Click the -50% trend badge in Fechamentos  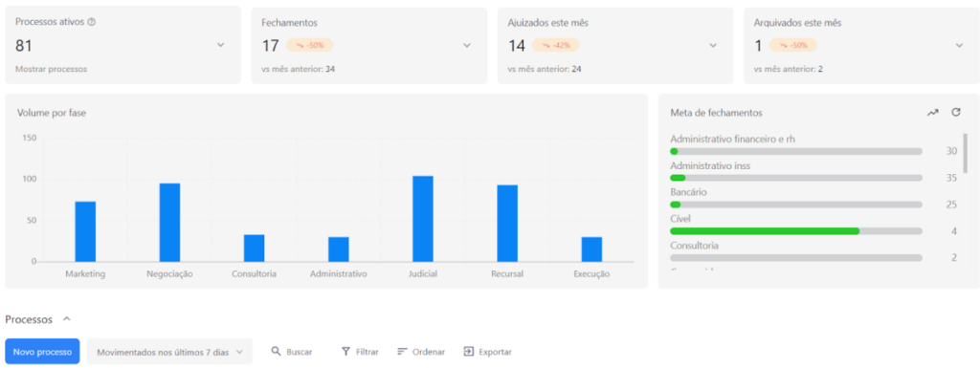tap(310, 46)
